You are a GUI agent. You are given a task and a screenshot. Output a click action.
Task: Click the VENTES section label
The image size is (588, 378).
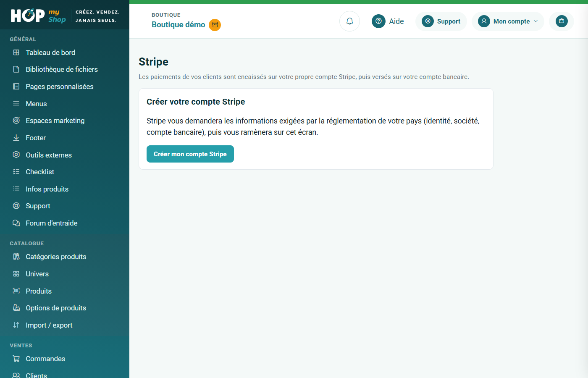[21, 345]
